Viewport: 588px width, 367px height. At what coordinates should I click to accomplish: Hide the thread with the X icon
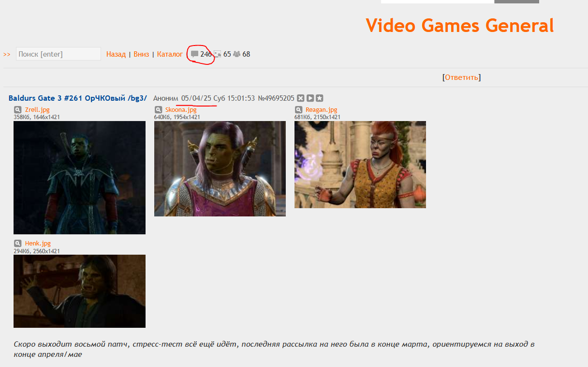click(x=301, y=98)
